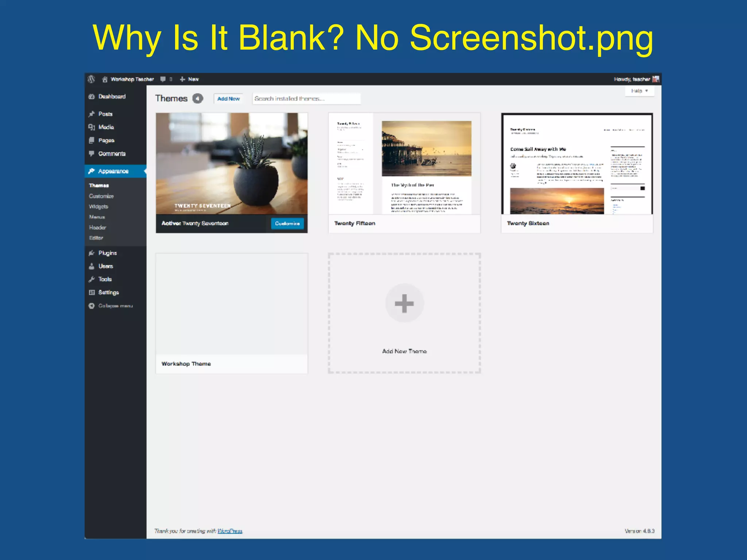Click the Dashboard menu label
The width and height of the screenshot is (747, 560).
(x=112, y=97)
